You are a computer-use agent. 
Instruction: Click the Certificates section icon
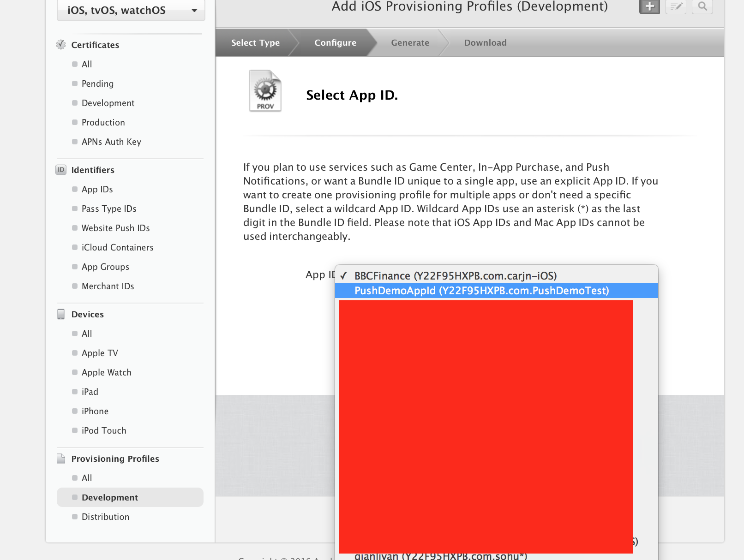click(x=61, y=45)
